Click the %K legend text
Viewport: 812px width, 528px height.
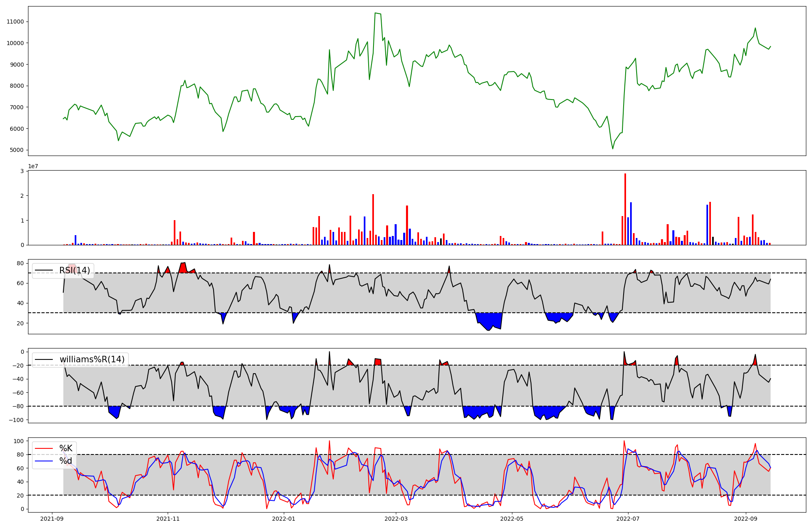(x=66, y=448)
